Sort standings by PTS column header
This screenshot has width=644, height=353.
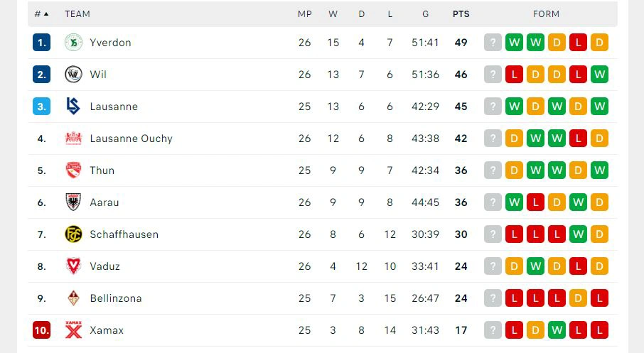[461, 14]
